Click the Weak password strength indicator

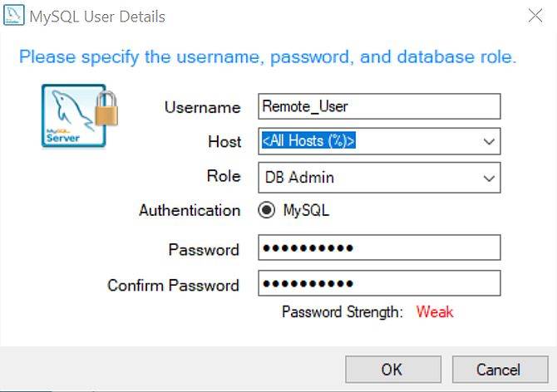coord(435,312)
